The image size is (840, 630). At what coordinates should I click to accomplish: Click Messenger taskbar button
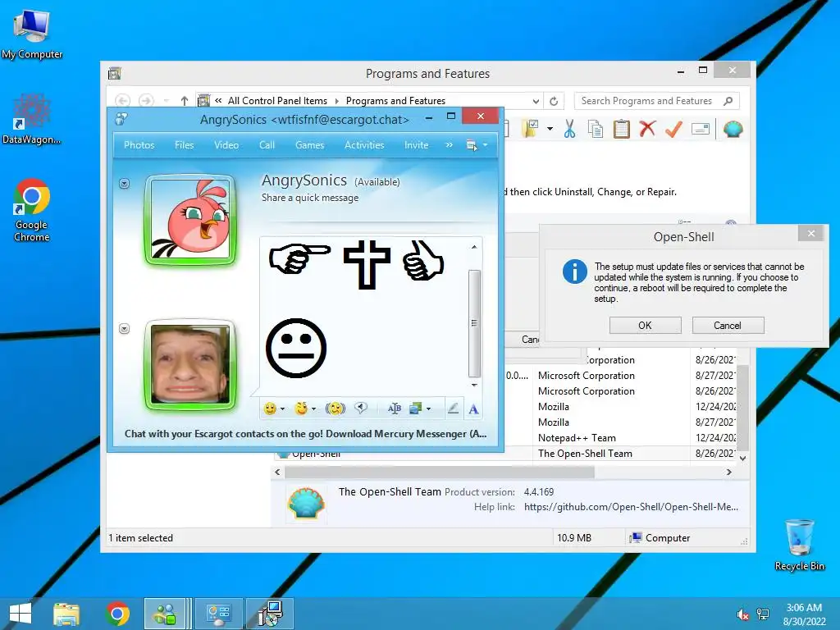click(165, 614)
